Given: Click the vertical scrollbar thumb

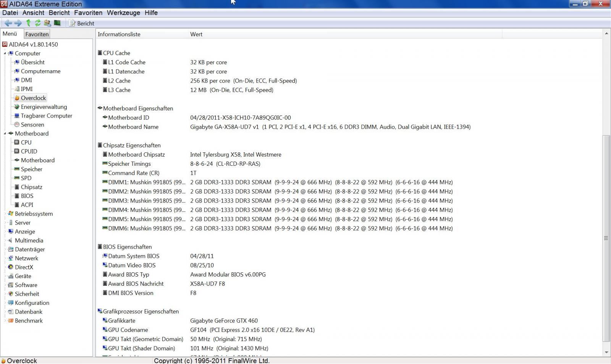Looking at the screenshot, I should click(606, 238).
